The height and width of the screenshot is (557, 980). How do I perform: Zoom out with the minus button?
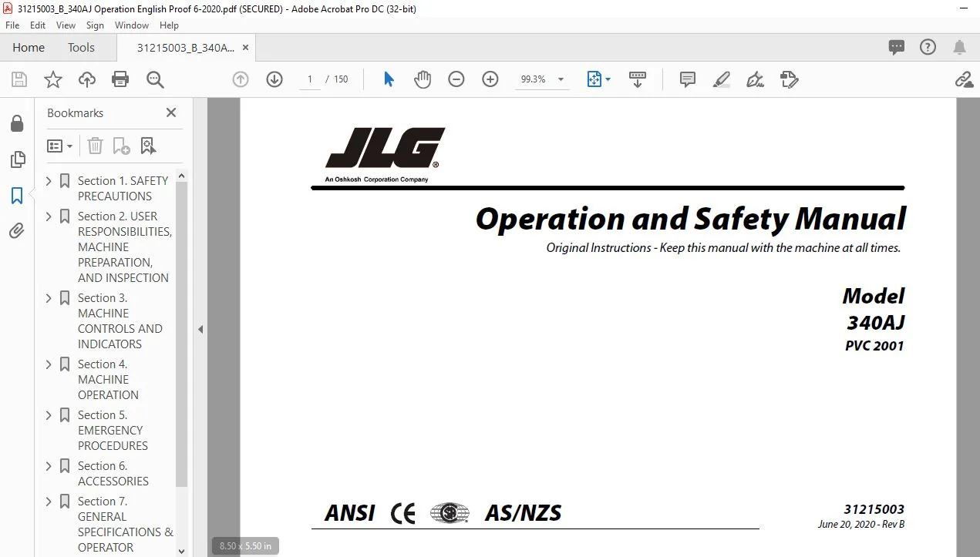click(456, 79)
